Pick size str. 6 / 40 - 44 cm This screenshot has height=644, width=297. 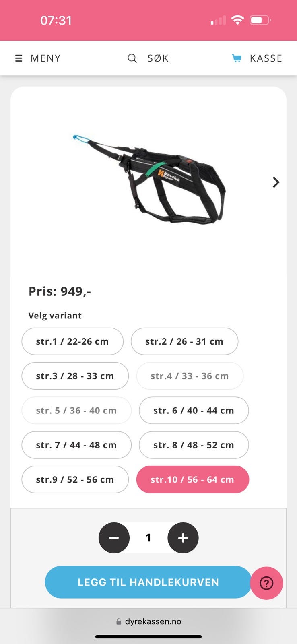click(x=194, y=411)
